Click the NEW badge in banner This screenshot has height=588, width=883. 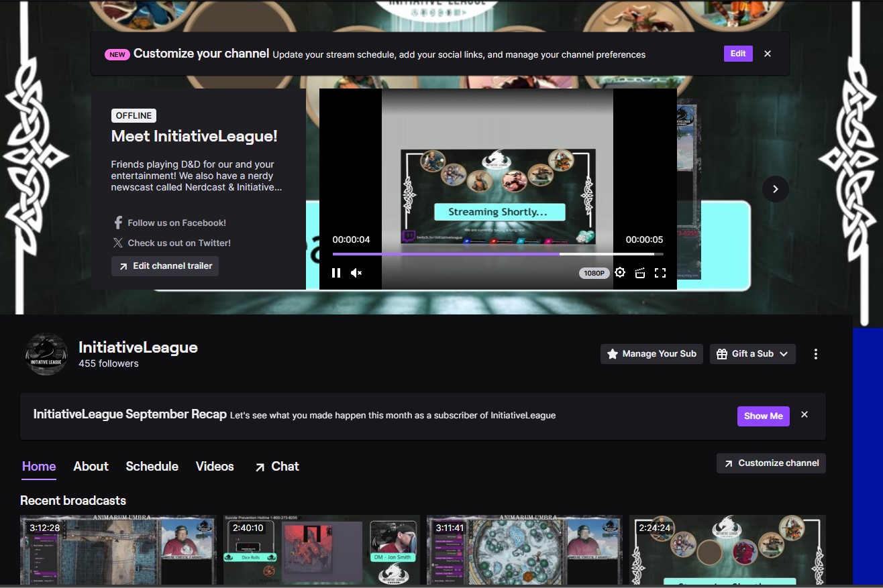pyautogui.click(x=117, y=54)
